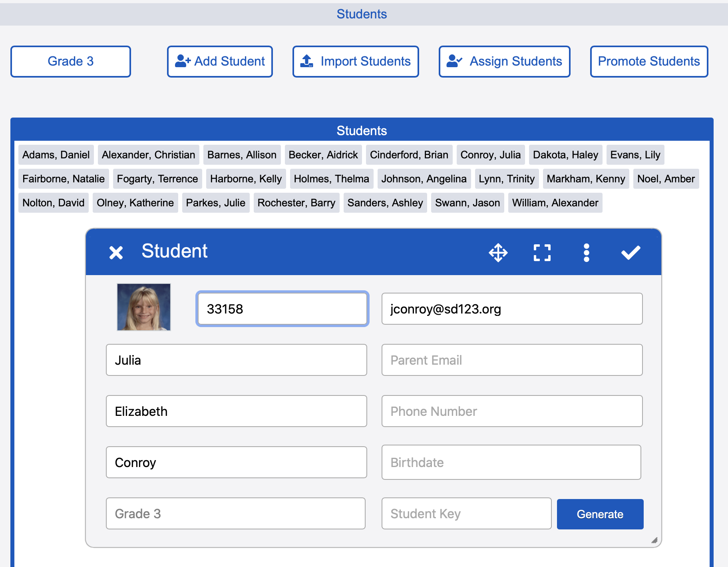This screenshot has width=728, height=567.
Task: Select student William, Alexander
Action: (x=555, y=203)
